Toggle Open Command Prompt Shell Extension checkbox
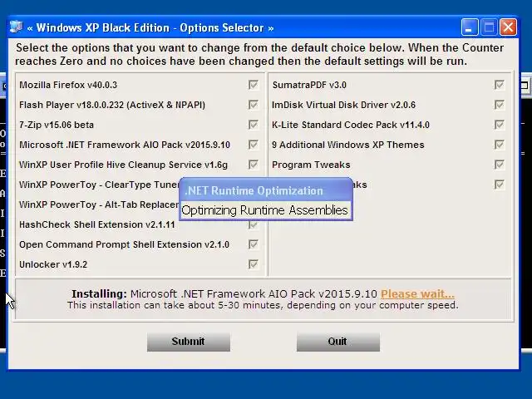 point(253,244)
